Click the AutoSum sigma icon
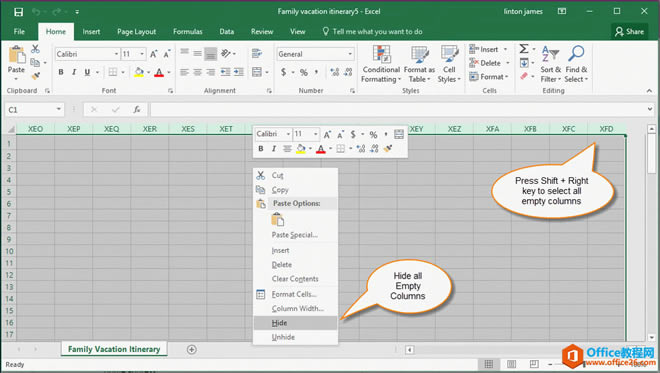 [524, 49]
